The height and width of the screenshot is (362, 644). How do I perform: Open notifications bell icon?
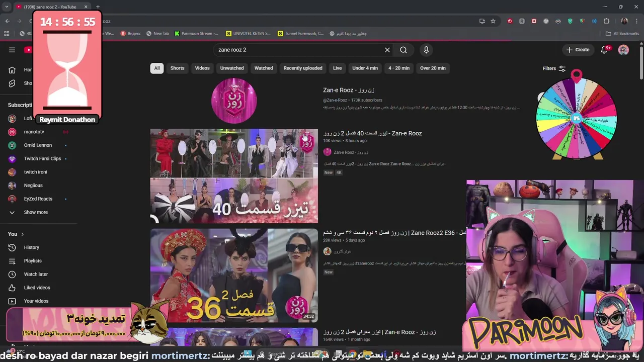click(x=605, y=50)
